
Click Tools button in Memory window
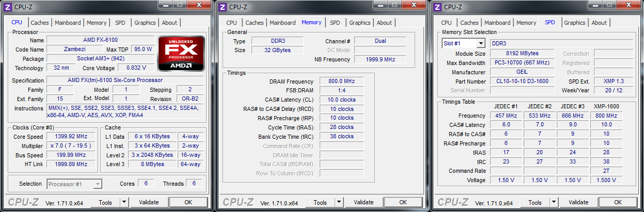(320, 202)
